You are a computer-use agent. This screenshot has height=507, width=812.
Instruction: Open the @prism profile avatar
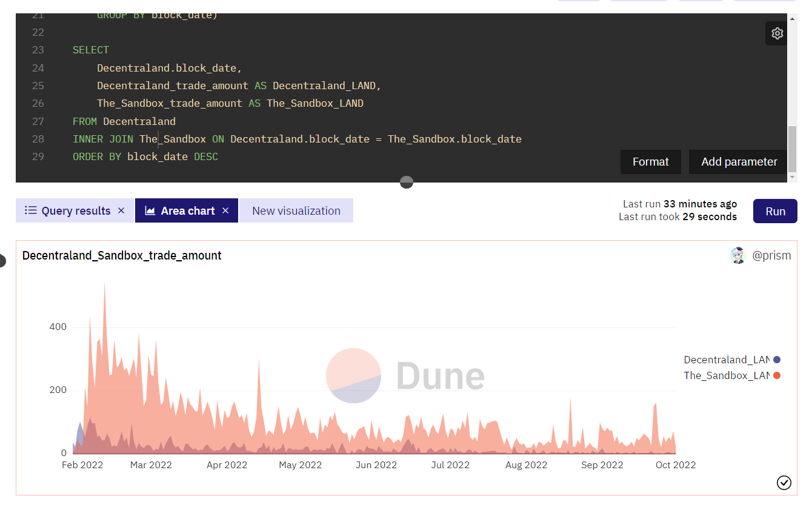(x=738, y=255)
